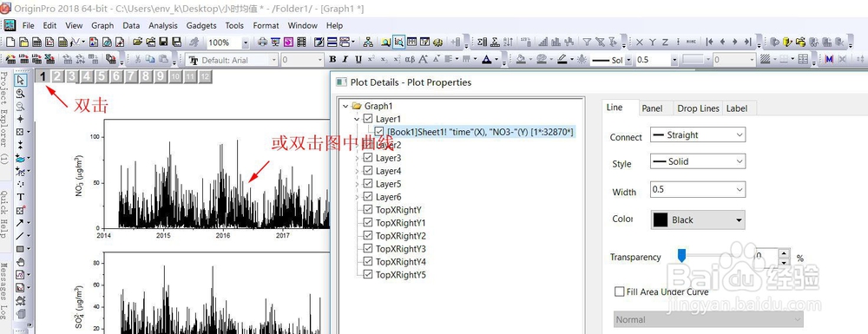
Task: Select the Pan hand tool
Action: pyautogui.click(x=21, y=261)
